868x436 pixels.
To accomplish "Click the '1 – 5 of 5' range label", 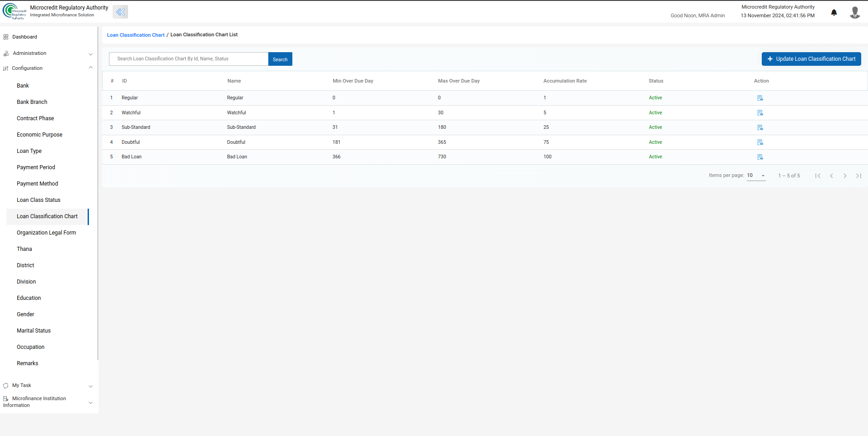I will 789,176.
